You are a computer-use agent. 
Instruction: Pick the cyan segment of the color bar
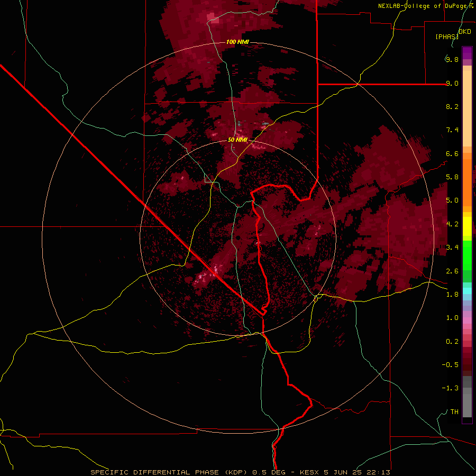pos(467,291)
